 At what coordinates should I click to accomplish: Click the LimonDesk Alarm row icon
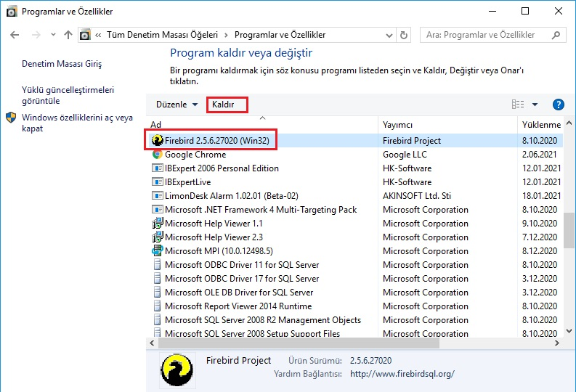pos(157,195)
